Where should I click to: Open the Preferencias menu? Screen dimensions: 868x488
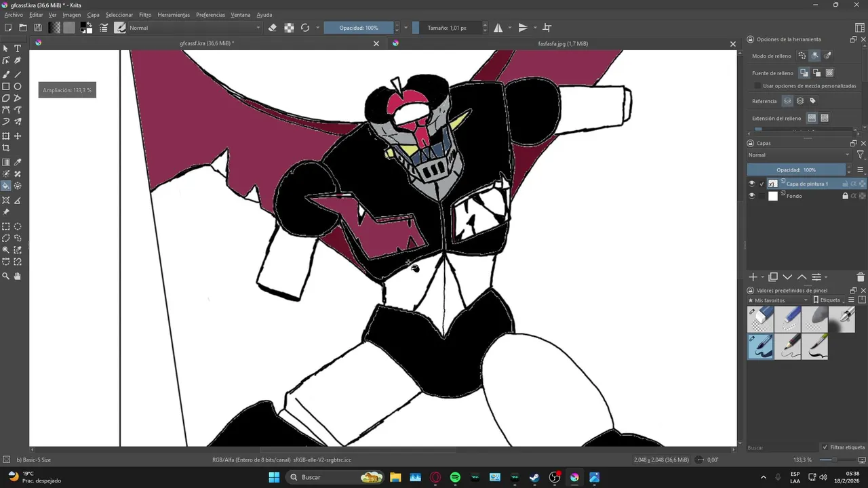pos(210,15)
